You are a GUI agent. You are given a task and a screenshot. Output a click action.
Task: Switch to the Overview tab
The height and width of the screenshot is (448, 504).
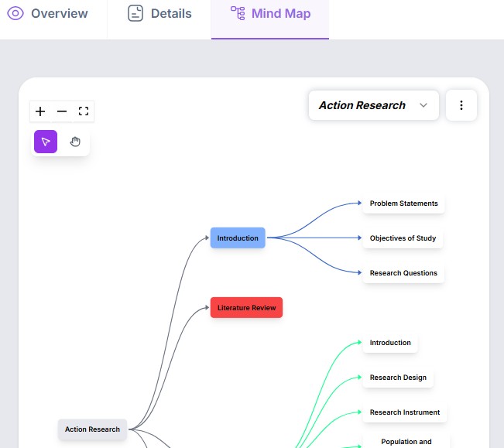point(47,14)
